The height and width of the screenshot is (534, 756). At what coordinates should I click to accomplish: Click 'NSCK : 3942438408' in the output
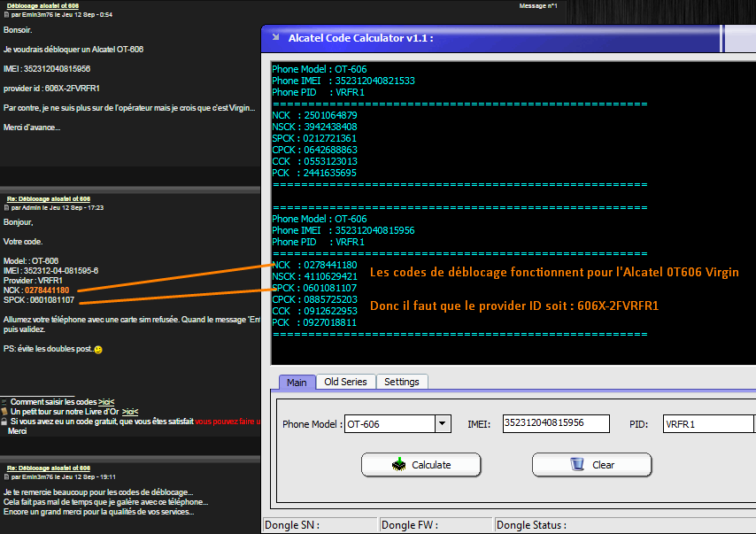click(314, 127)
